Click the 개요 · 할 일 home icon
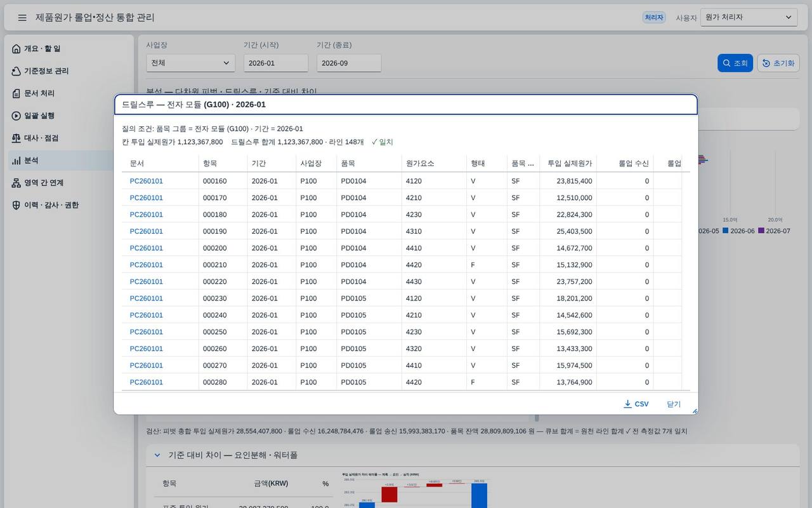The height and width of the screenshot is (508, 812). [16, 49]
